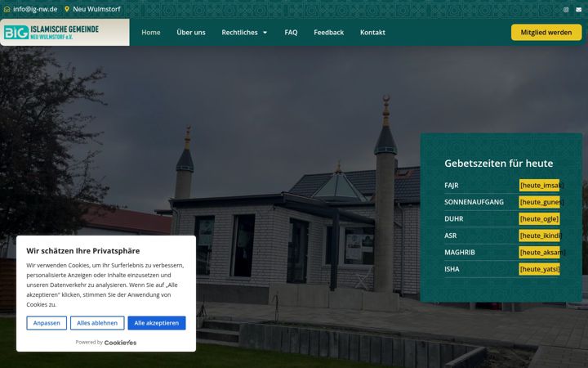Click the FAJR prayer label
588x368 pixels.
click(451, 185)
